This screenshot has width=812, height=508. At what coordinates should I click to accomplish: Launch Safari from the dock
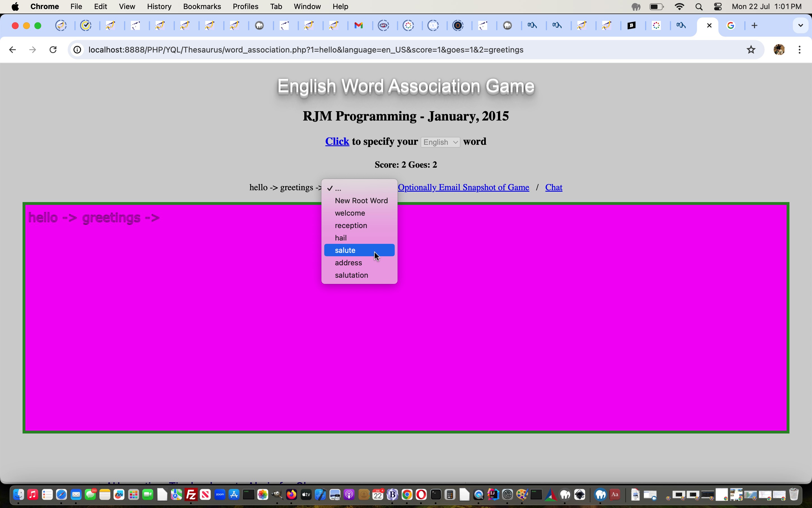61,494
